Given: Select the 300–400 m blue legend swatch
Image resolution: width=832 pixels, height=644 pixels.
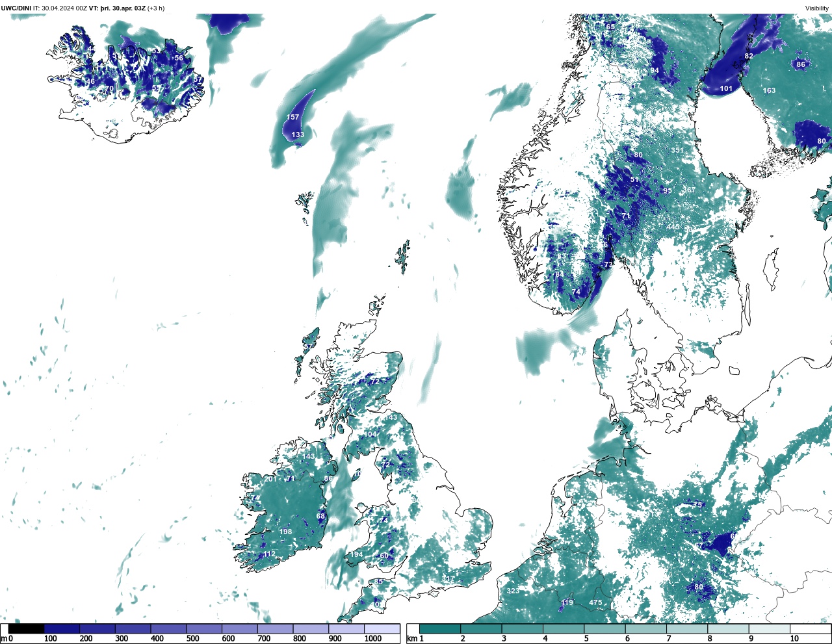Looking at the screenshot, I should pos(133,629).
